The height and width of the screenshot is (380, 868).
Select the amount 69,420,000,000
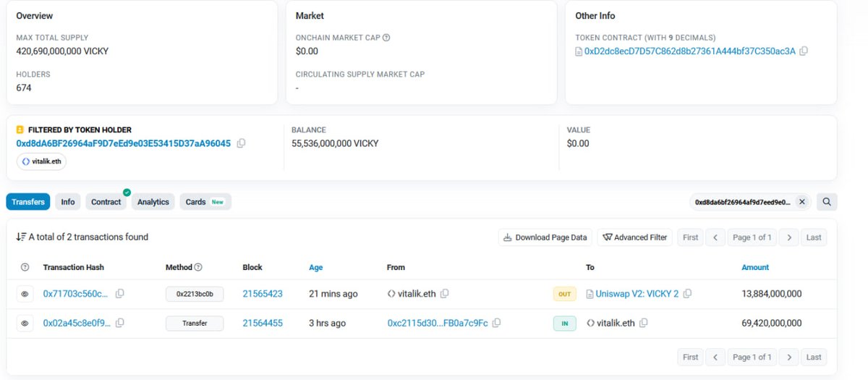[x=772, y=323]
